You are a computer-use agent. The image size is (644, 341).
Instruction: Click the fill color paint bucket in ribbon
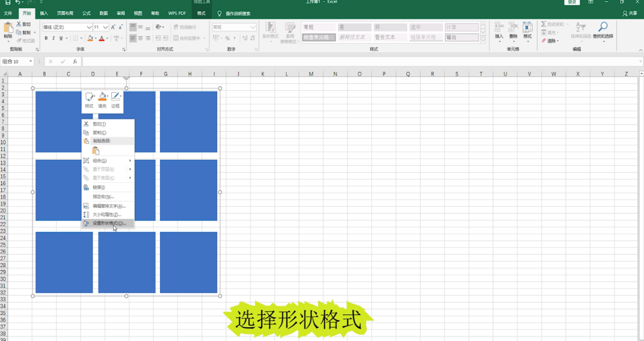coord(90,38)
